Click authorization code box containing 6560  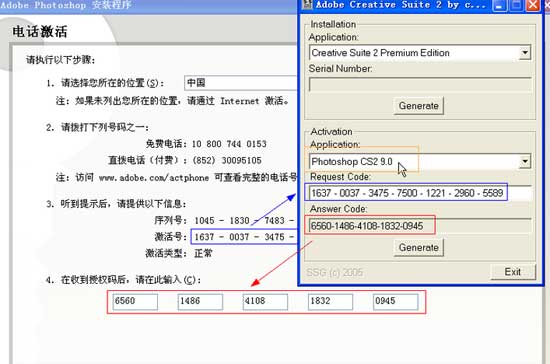point(135,302)
